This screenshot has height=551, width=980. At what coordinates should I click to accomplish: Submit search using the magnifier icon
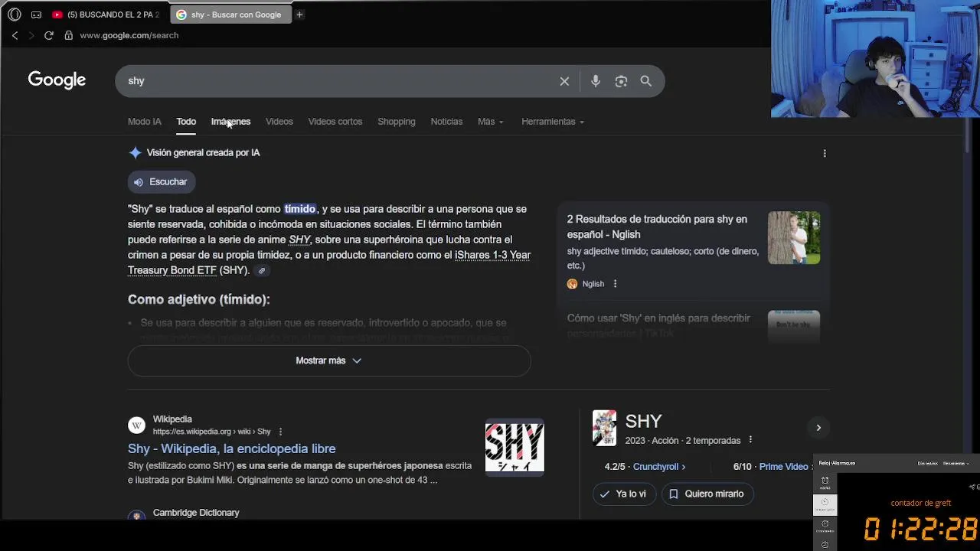click(646, 81)
